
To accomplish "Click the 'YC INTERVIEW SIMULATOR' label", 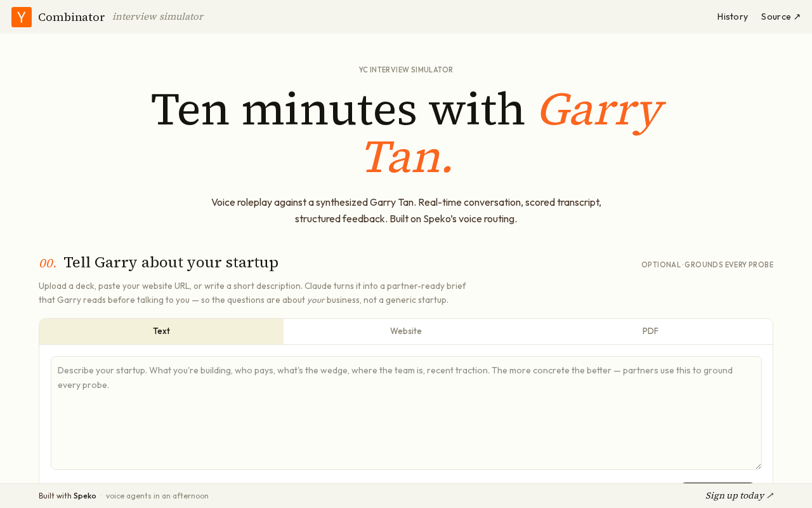I will click(406, 70).
